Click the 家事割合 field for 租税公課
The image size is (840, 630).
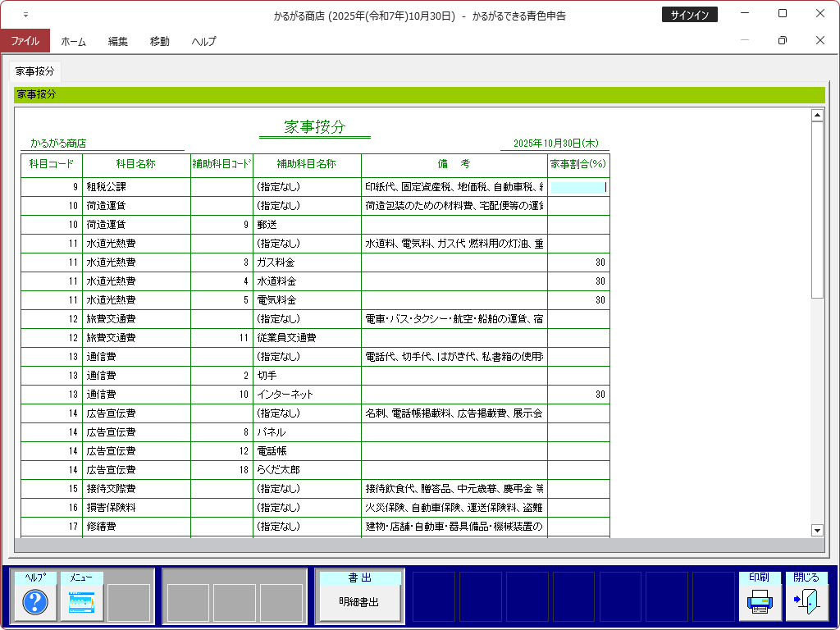pos(578,187)
